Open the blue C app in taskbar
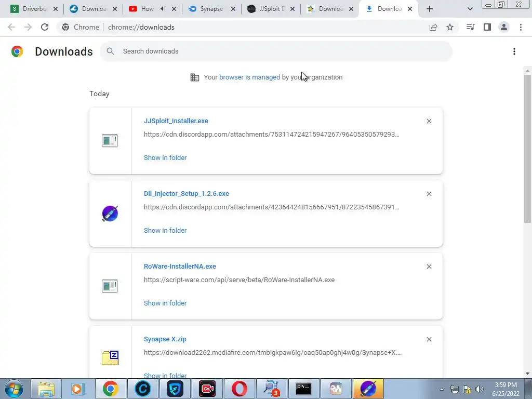532x399 pixels. click(142, 389)
